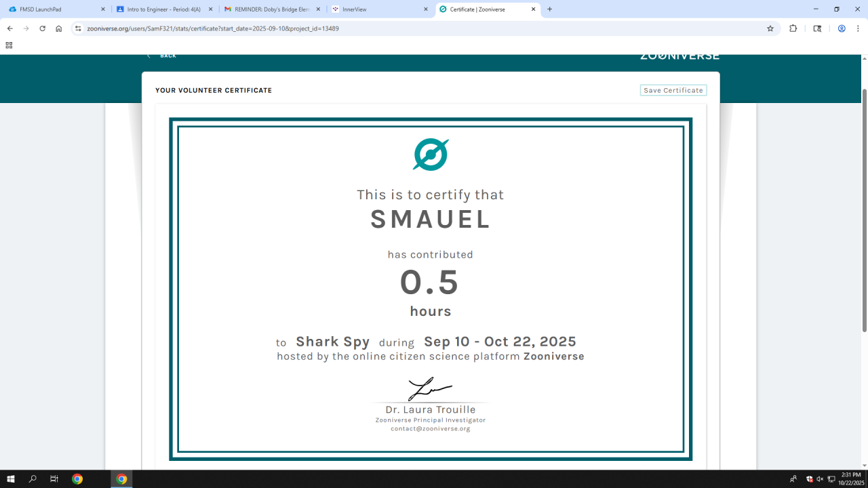This screenshot has width=868, height=488.
Task: Switch to the FMSD LaunchPad tab
Action: pyautogui.click(x=57, y=9)
